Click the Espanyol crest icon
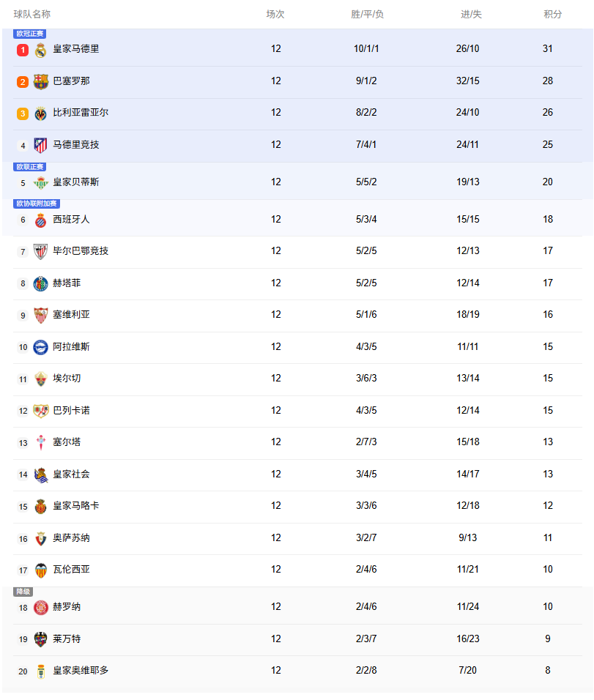Screen dimensions: 594x700 pyautogui.click(x=41, y=220)
